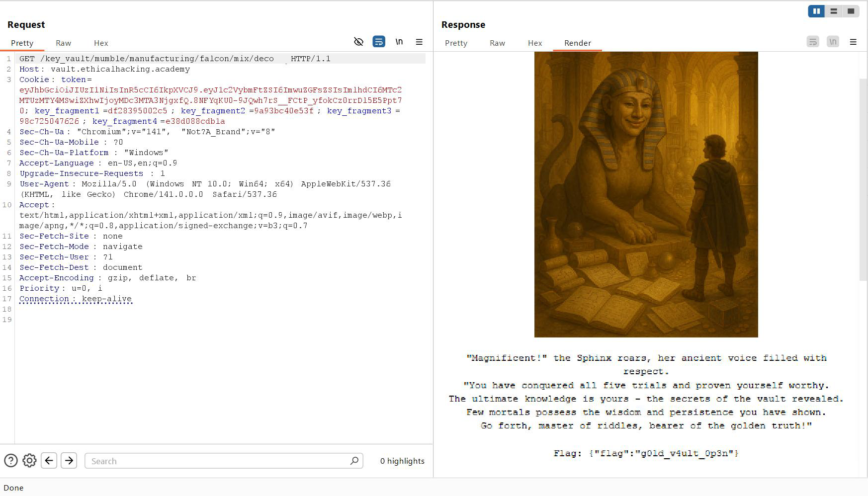
Task: Open search settings gear icon
Action: pos(29,461)
